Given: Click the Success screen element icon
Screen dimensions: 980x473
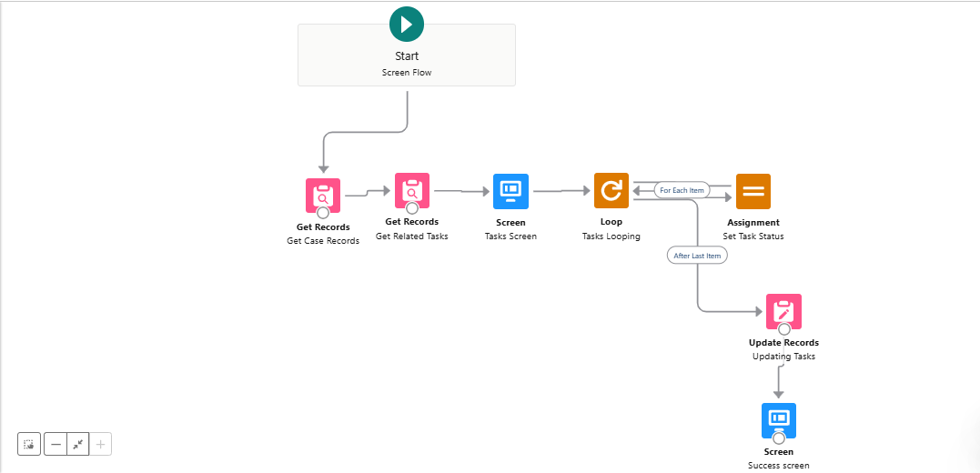Looking at the screenshot, I should point(779,420).
